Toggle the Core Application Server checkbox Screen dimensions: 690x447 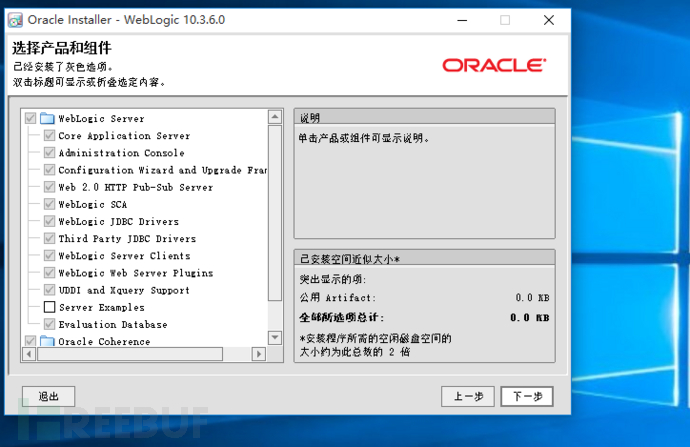tap(49, 136)
